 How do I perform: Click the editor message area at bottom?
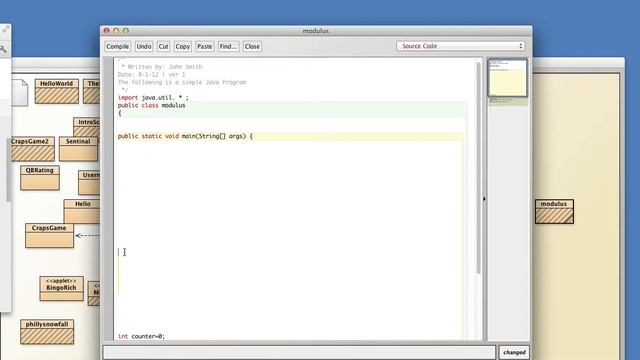(299, 352)
